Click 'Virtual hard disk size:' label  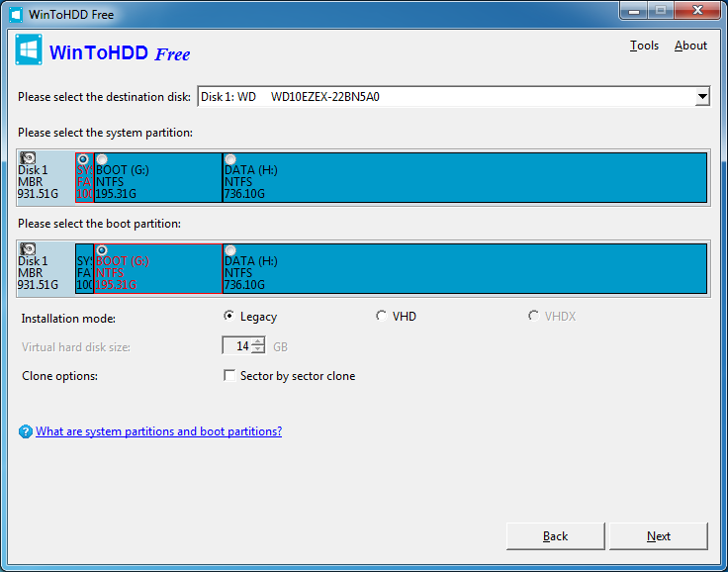(76, 347)
